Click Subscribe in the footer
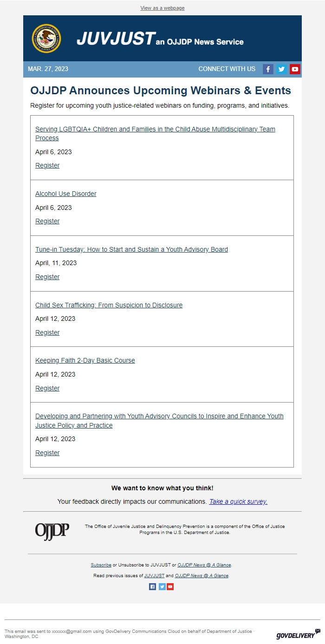Viewport: 325px width, 644px height. (101, 565)
